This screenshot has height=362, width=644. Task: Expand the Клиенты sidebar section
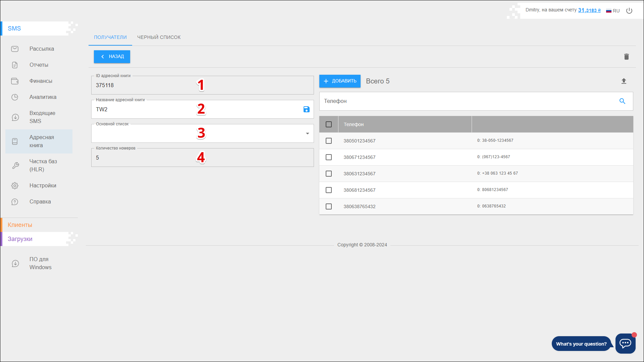[20, 225]
